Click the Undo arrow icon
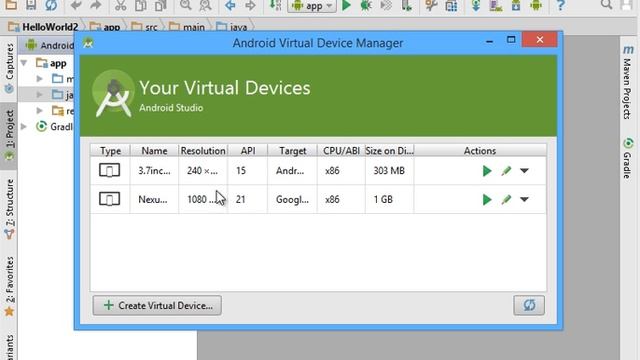Viewport: 640px width, 360px height. (x=76, y=5)
